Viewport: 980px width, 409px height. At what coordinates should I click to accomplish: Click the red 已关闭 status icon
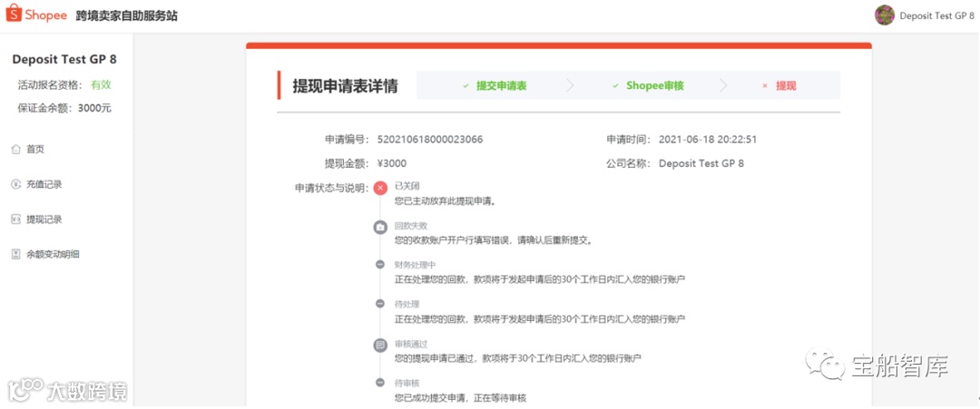[x=380, y=188]
